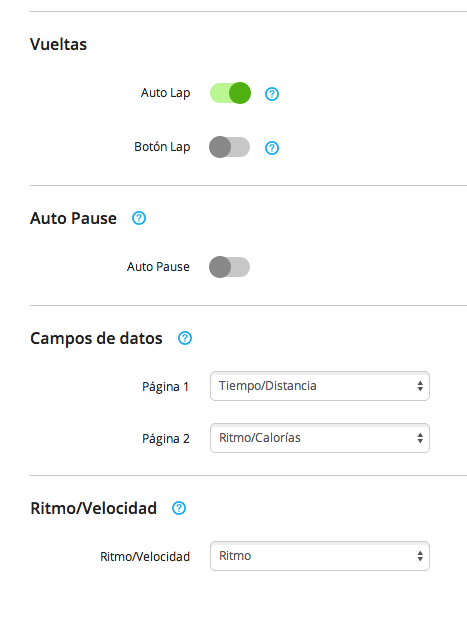
Task: Expand the dropdown showing Ritmo
Action: click(320, 556)
